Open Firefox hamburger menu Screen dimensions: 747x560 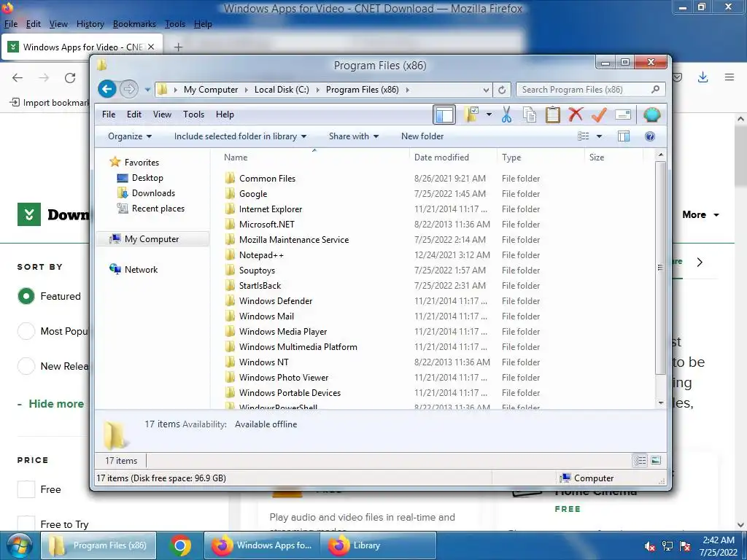point(729,77)
